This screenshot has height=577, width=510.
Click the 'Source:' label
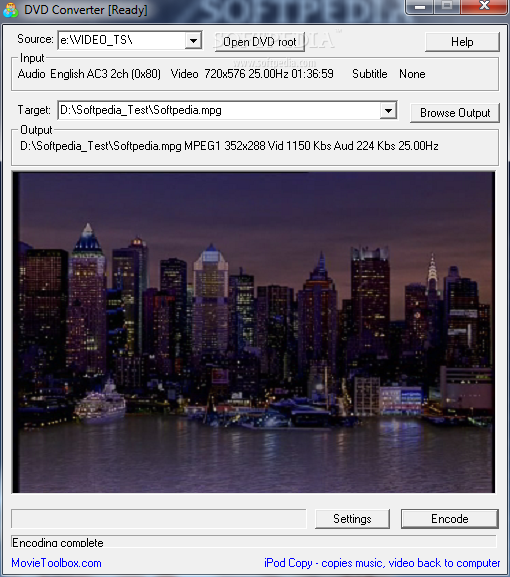pos(35,39)
